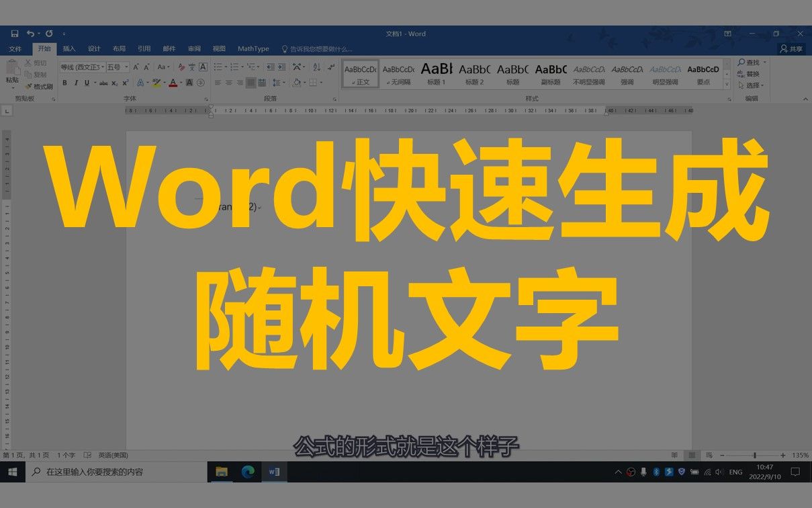The height and width of the screenshot is (508, 812).
Task: Select the Format Painter tool
Action: pyautogui.click(x=42, y=86)
